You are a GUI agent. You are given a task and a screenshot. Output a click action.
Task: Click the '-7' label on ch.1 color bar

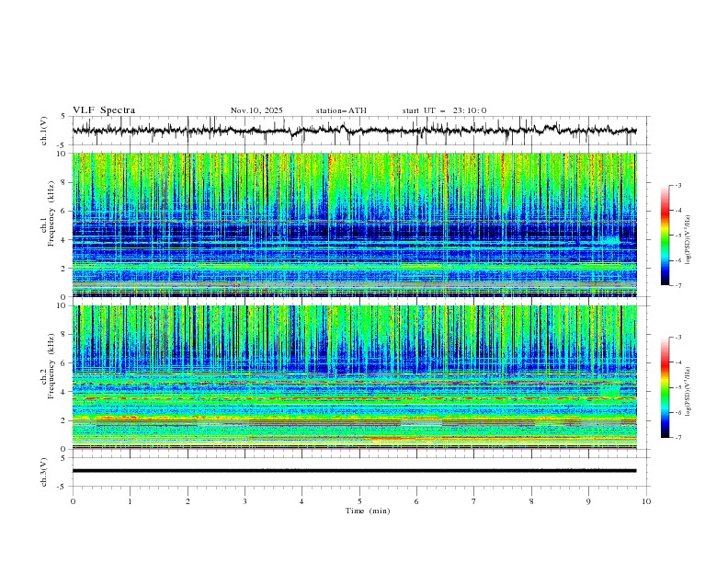pyautogui.click(x=678, y=285)
